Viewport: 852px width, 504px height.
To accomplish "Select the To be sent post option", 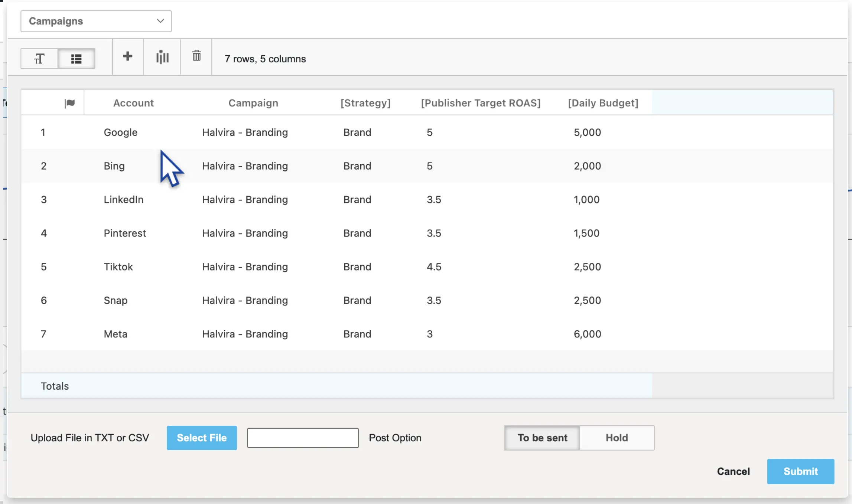I will click(x=542, y=438).
